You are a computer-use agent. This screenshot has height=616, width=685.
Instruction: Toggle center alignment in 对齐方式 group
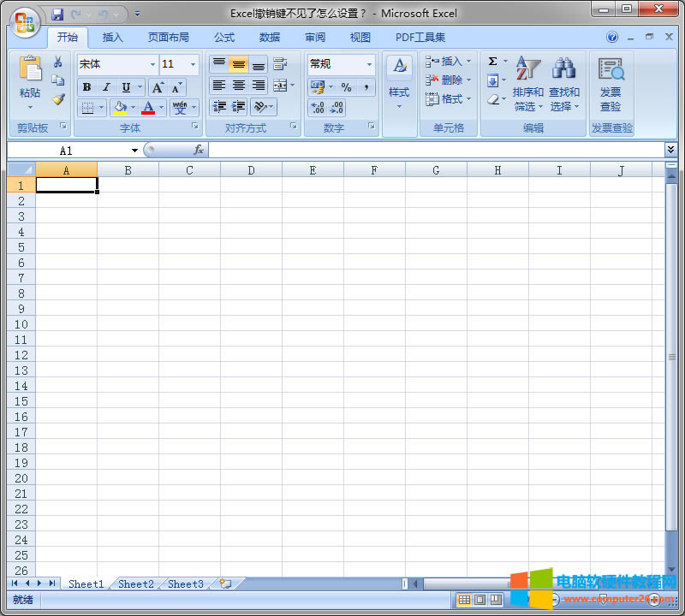(238, 86)
